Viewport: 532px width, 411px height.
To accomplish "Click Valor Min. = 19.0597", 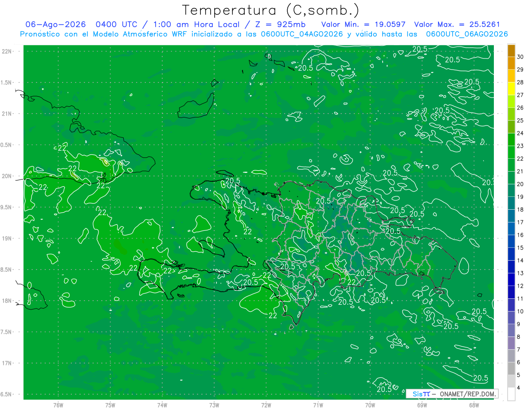I will tap(363, 24).
